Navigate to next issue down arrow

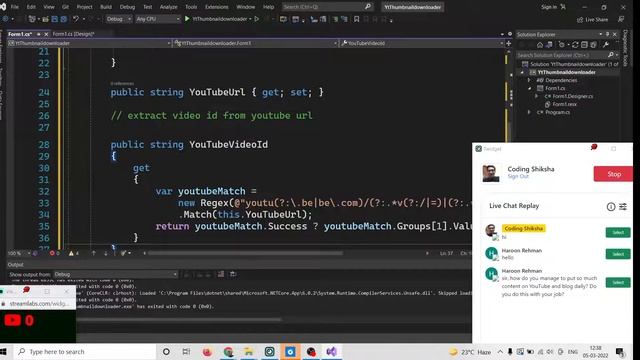(106, 253)
